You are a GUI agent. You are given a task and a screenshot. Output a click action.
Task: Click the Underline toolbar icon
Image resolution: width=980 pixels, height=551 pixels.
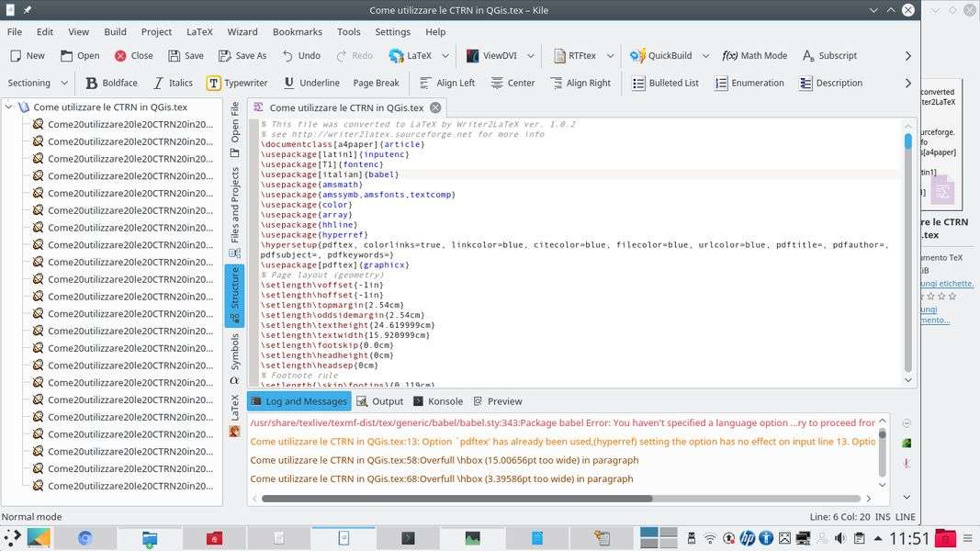click(x=289, y=83)
